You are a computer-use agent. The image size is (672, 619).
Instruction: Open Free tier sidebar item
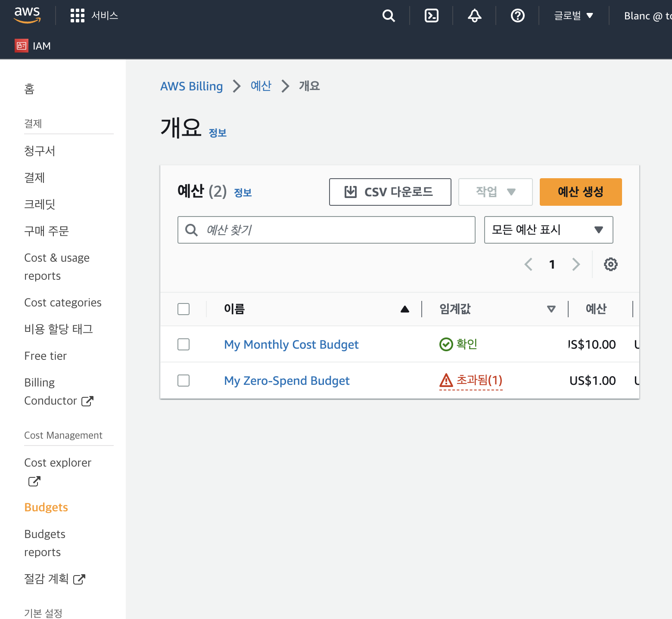[x=46, y=356]
